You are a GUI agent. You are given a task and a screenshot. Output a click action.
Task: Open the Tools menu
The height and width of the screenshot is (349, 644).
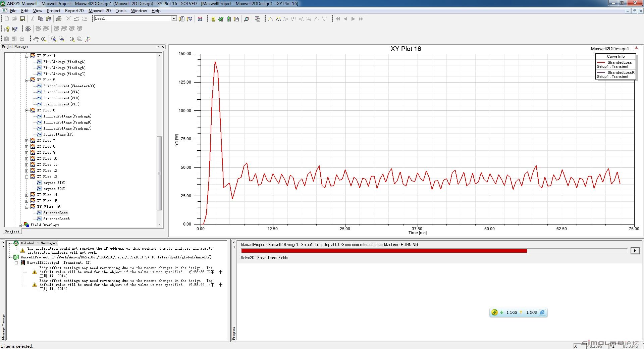(121, 11)
